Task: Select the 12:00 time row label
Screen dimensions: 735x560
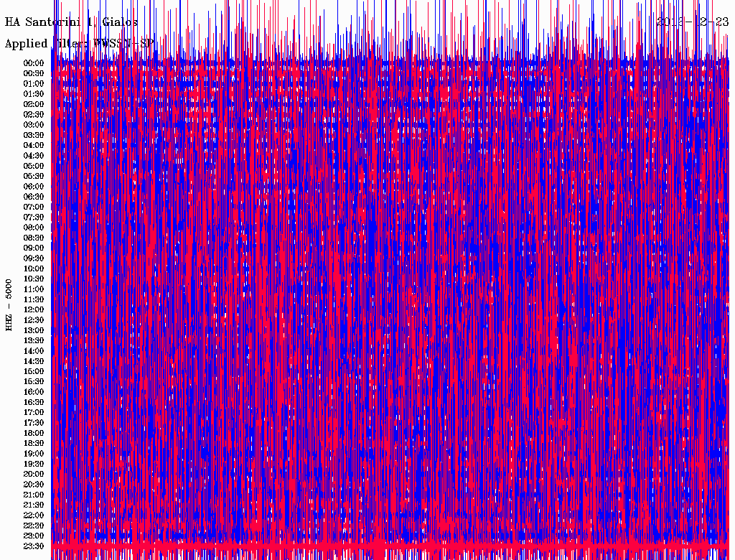Action: [x=34, y=310]
